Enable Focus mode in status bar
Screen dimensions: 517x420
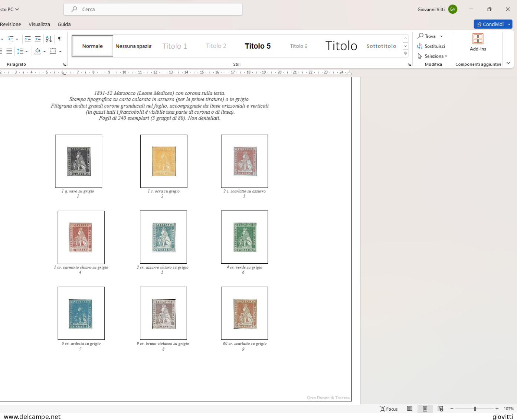click(389, 409)
